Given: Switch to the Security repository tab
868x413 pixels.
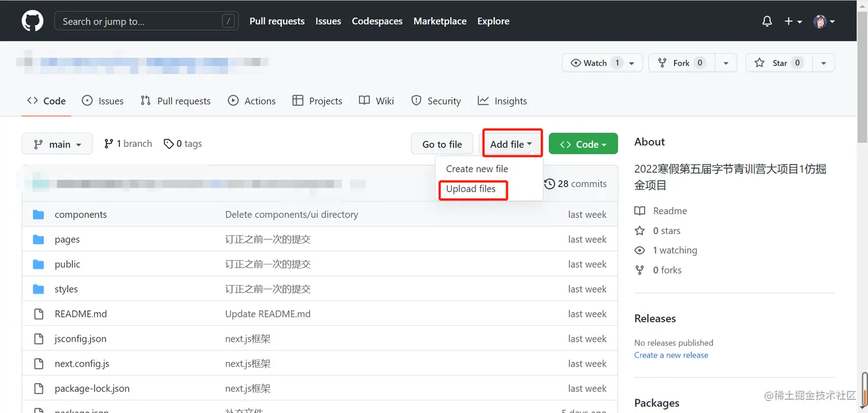Looking at the screenshot, I should pos(436,101).
